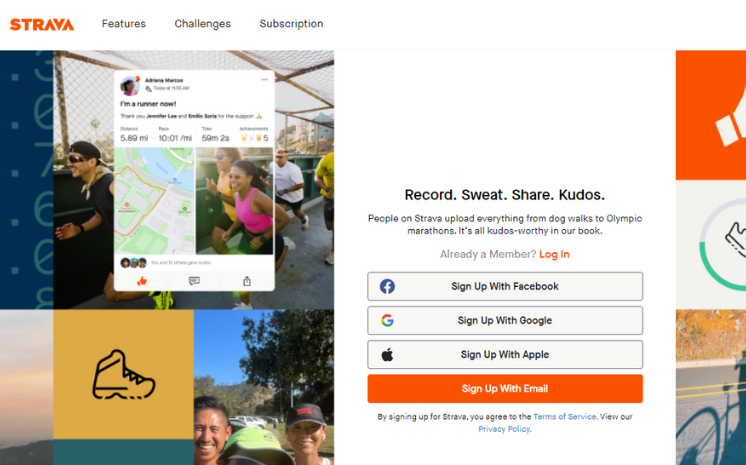Click the route map thumbnail

[x=154, y=201]
